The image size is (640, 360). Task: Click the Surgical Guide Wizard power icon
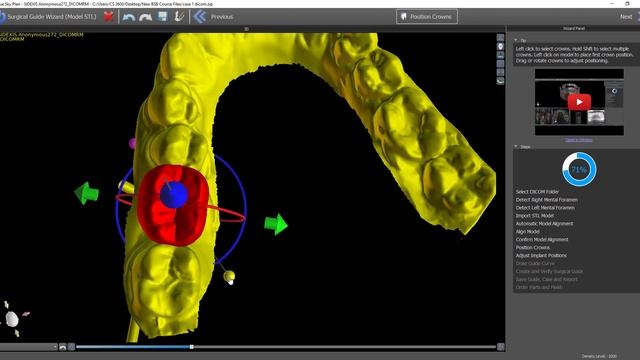click(2, 17)
